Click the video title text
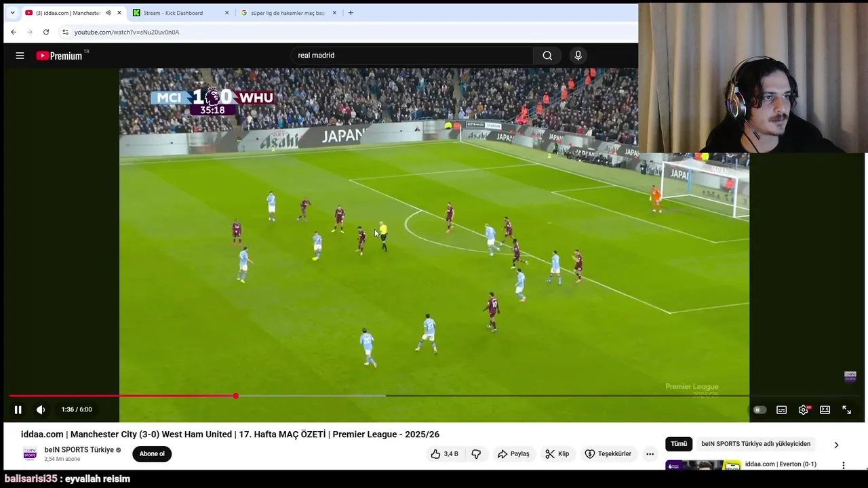The height and width of the screenshot is (488, 868). click(230, 434)
